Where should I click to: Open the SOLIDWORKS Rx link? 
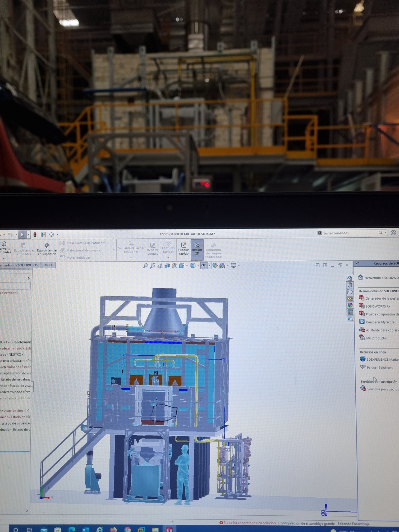coord(378,306)
